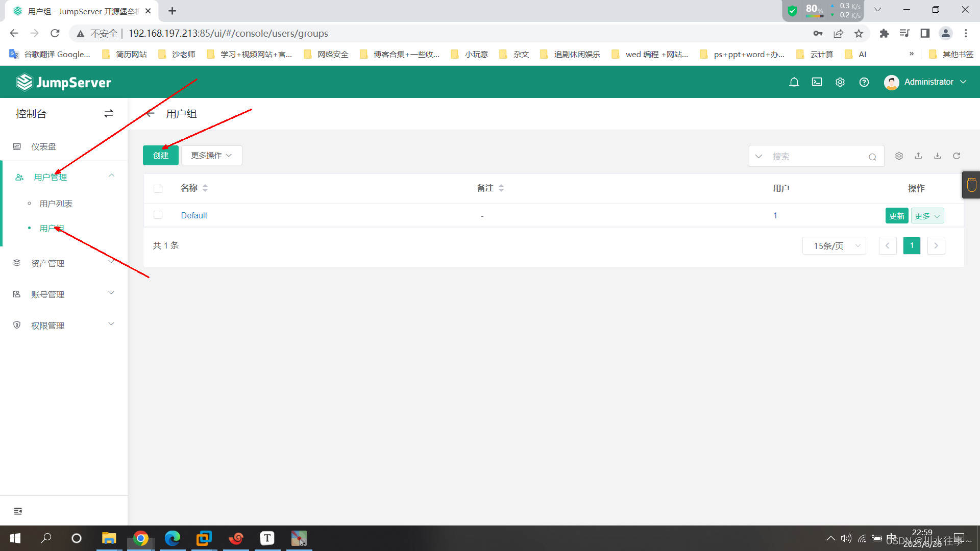Viewport: 980px width, 551px height.
Task: Expand the 15条/页 page size dropdown
Action: tap(834, 246)
